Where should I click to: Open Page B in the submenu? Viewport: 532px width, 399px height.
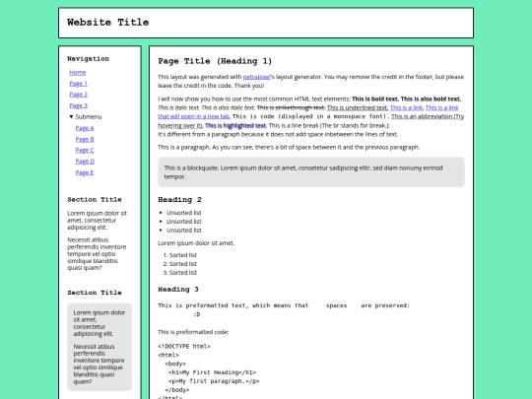[85, 139]
